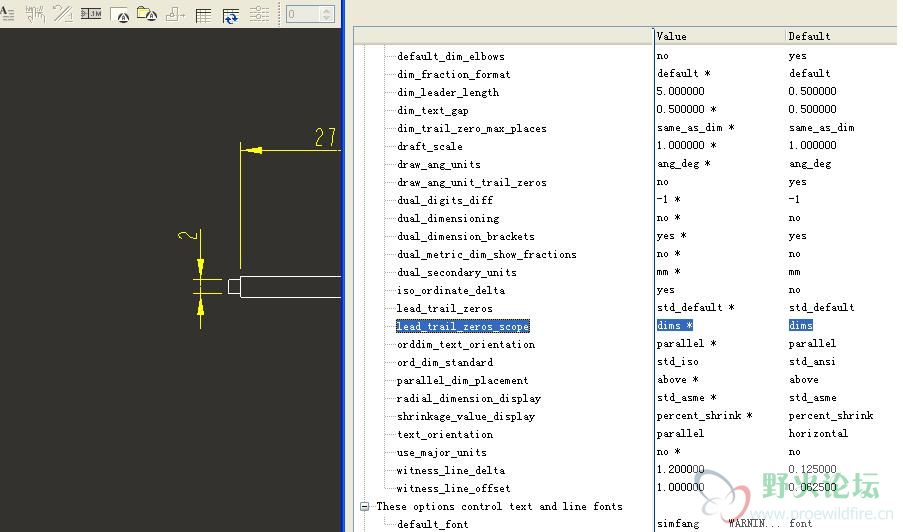903x532 pixels.
Task: Select the radial_dimension_display option
Action: coord(469,398)
